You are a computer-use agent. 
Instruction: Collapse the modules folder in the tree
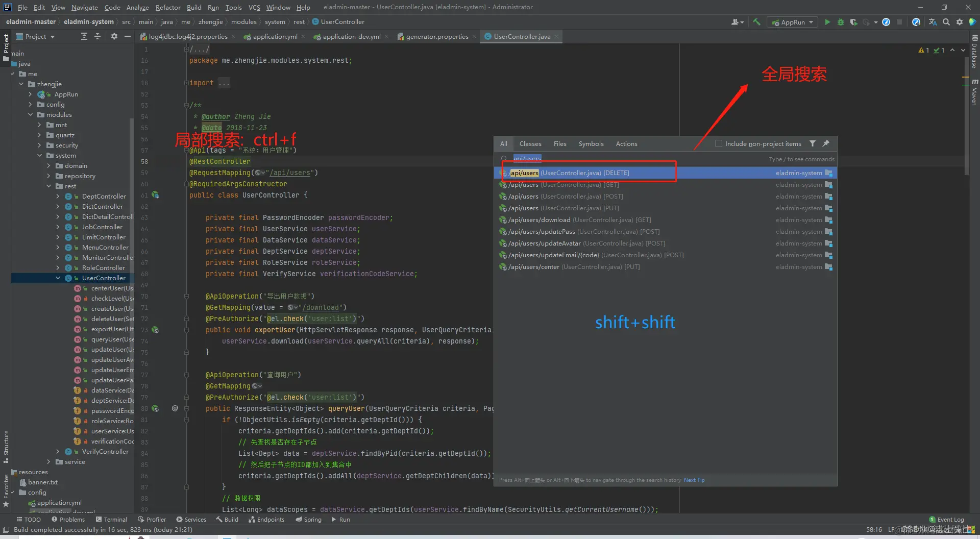[x=31, y=114]
